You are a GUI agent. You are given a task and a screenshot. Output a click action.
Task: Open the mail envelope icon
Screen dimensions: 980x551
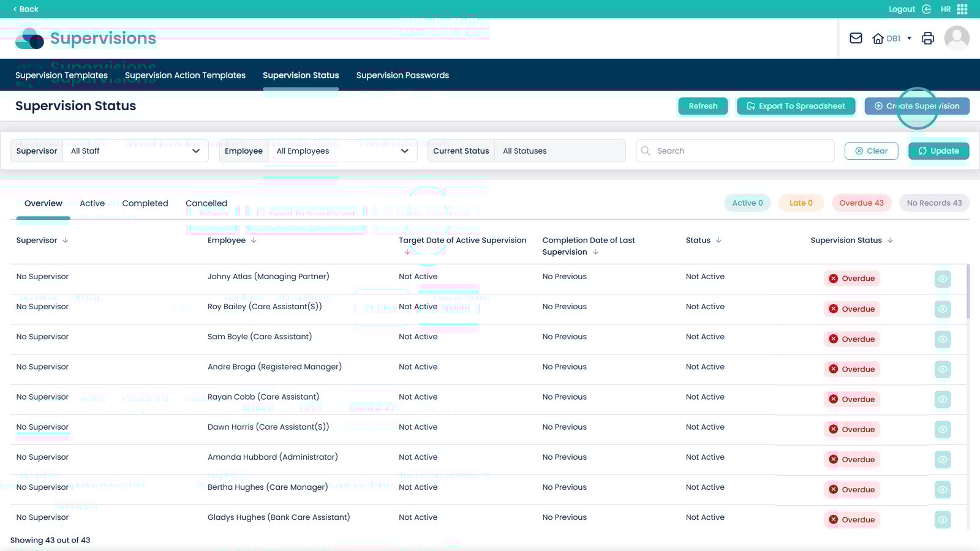tap(856, 39)
